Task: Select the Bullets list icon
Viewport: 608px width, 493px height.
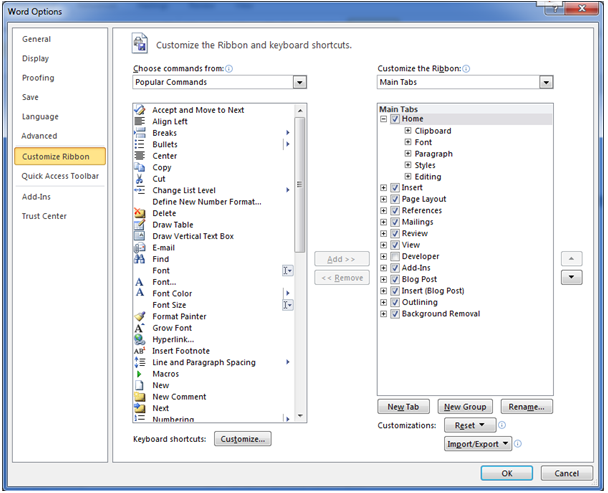Action: point(140,144)
